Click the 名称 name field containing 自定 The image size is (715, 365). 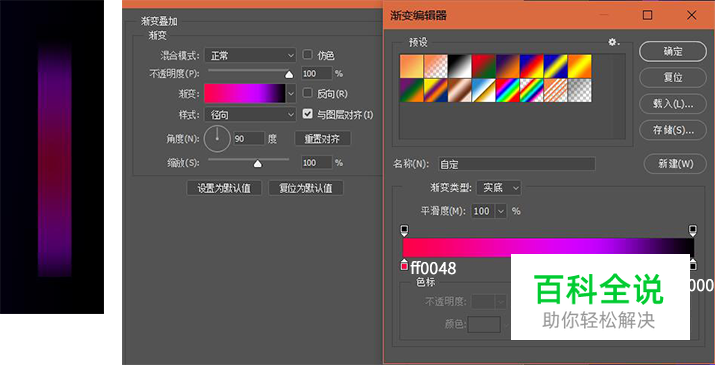pos(517,164)
